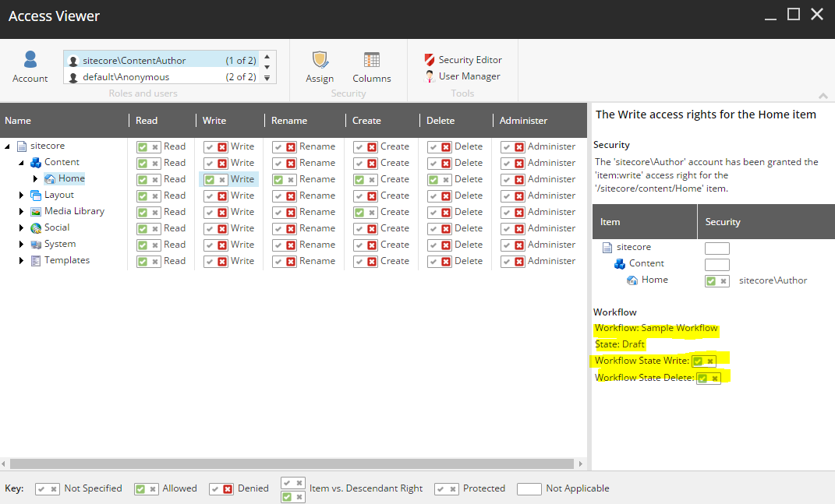835x504 pixels.
Task: Expand the Layout tree node
Action: [21, 196]
